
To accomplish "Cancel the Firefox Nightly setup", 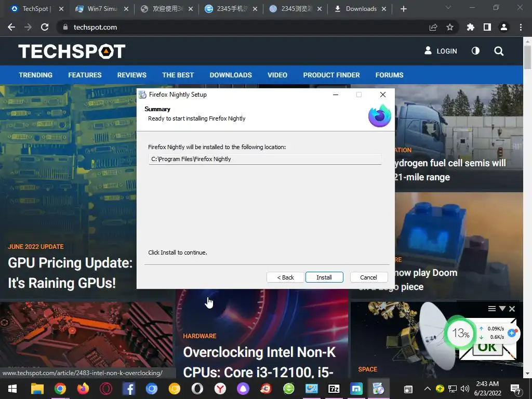I will [x=368, y=277].
